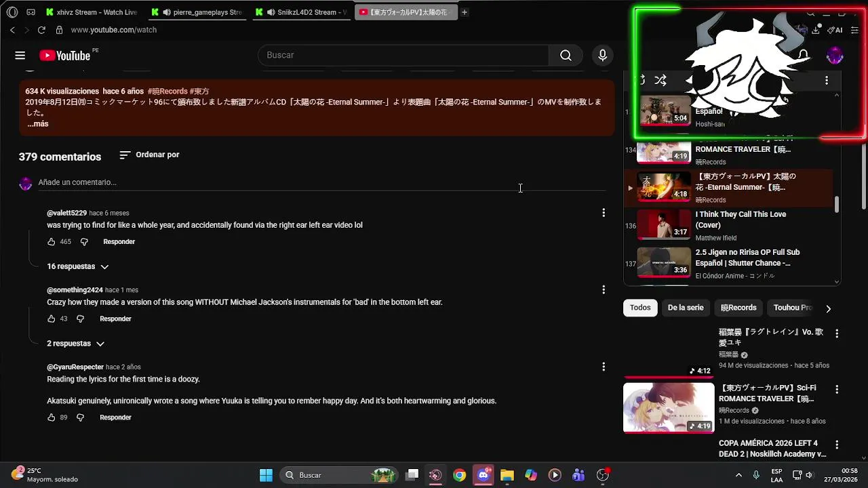Open File Explorer from the taskbar

pyautogui.click(x=507, y=475)
